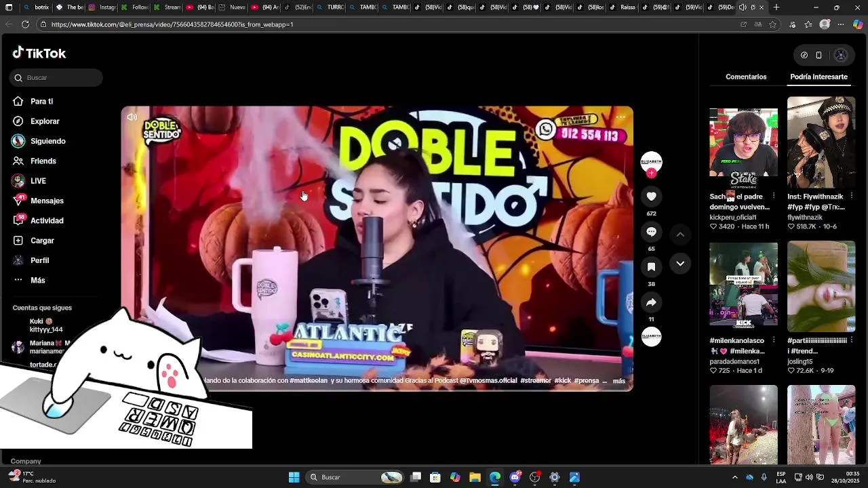Open the ELIZABETH creator avatar

[x=651, y=161]
